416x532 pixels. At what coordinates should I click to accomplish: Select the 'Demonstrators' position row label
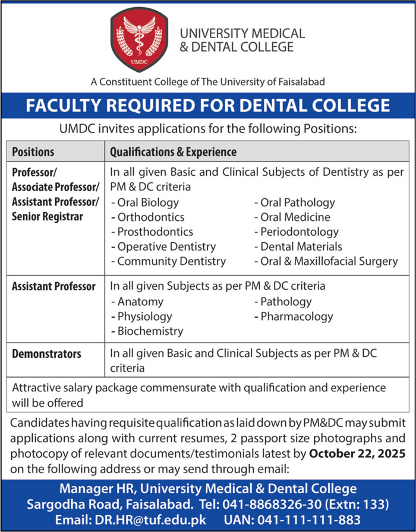(46, 354)
